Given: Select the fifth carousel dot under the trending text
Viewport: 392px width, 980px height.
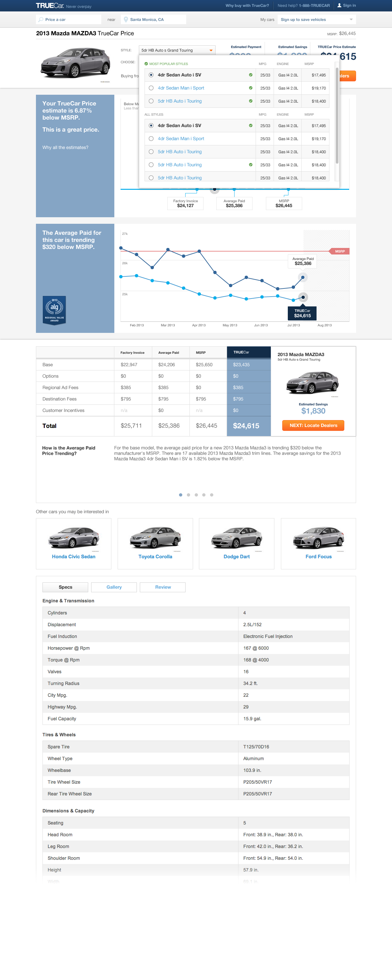Looking at the screenshot, I should (212, 495).
